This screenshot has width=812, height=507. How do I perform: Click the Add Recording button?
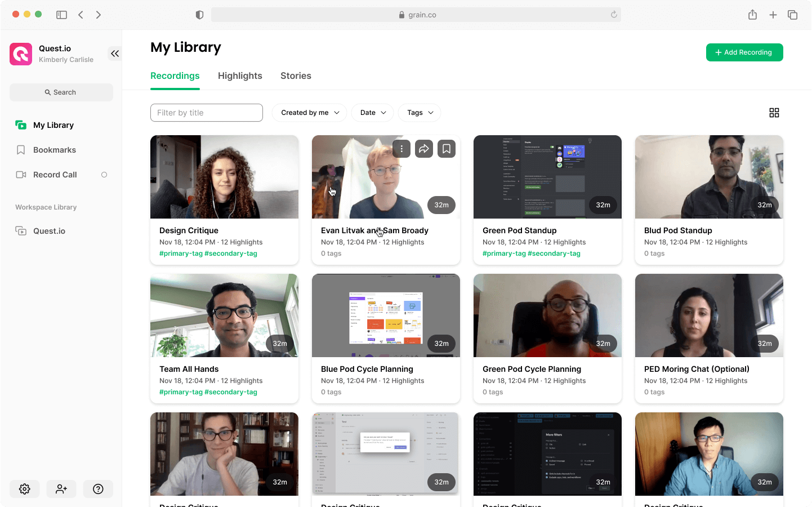coord(744,52)
